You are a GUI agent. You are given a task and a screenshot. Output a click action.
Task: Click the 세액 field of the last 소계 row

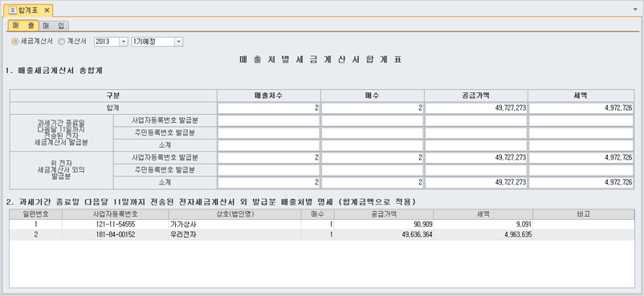[x=581, y=183]
